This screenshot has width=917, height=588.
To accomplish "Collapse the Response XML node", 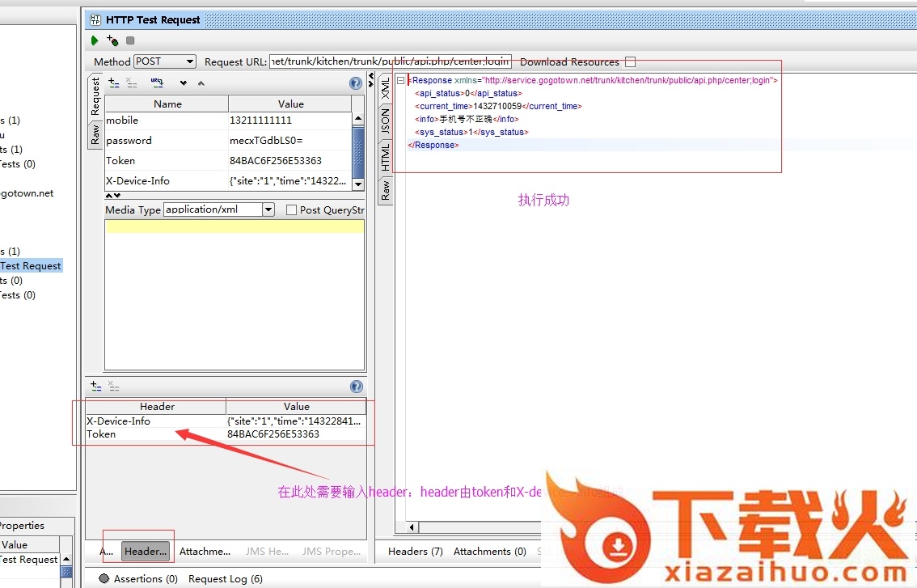I will click(x=400, y=80).
